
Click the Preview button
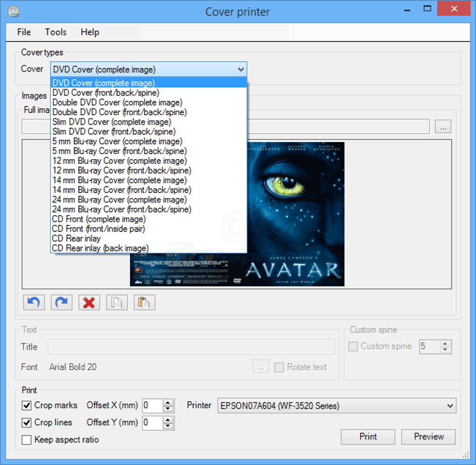428,437
